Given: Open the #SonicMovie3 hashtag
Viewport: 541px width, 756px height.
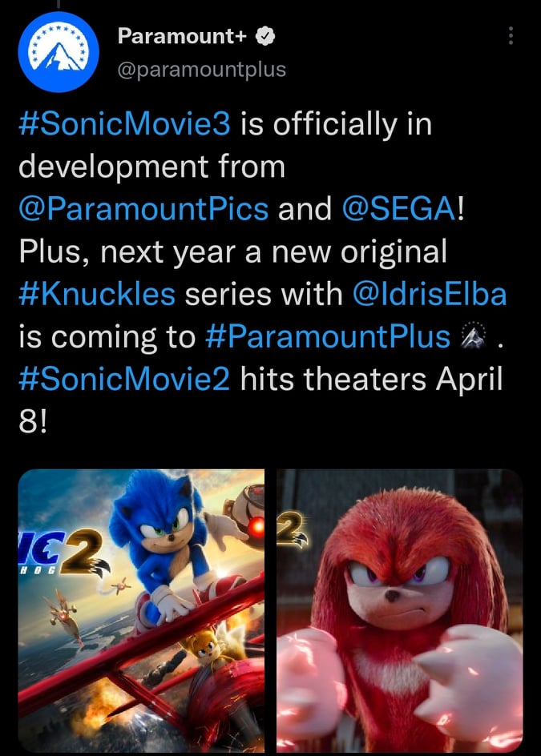Looking at the screenshot, I should [x=124, y=125].
